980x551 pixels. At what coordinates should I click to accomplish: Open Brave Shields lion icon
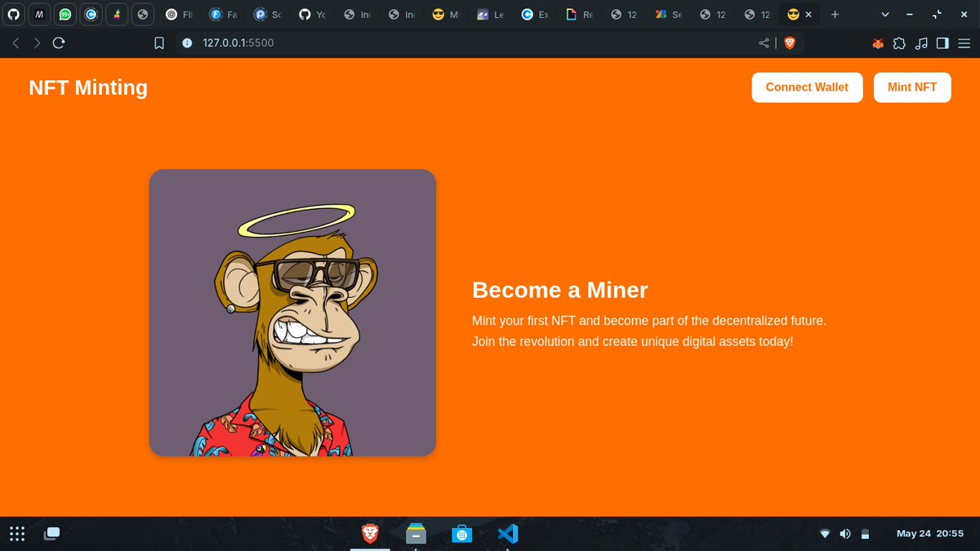tap(790, 43)
